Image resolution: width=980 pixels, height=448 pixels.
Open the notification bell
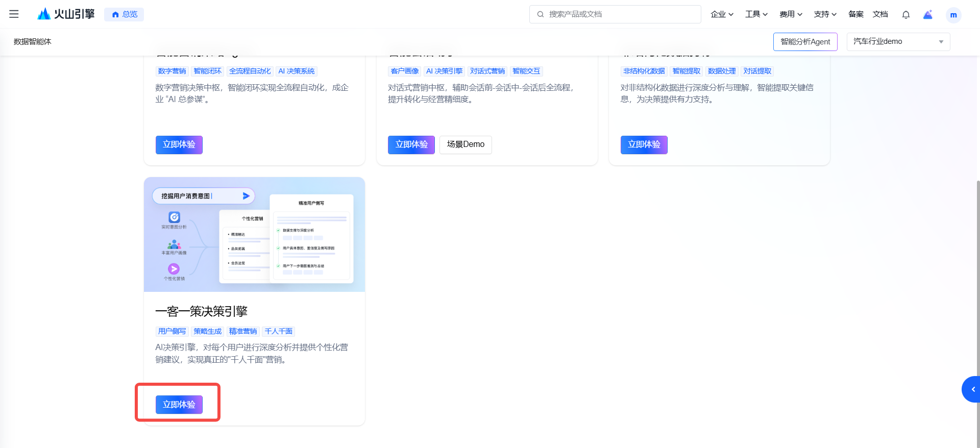coord(906,14)
